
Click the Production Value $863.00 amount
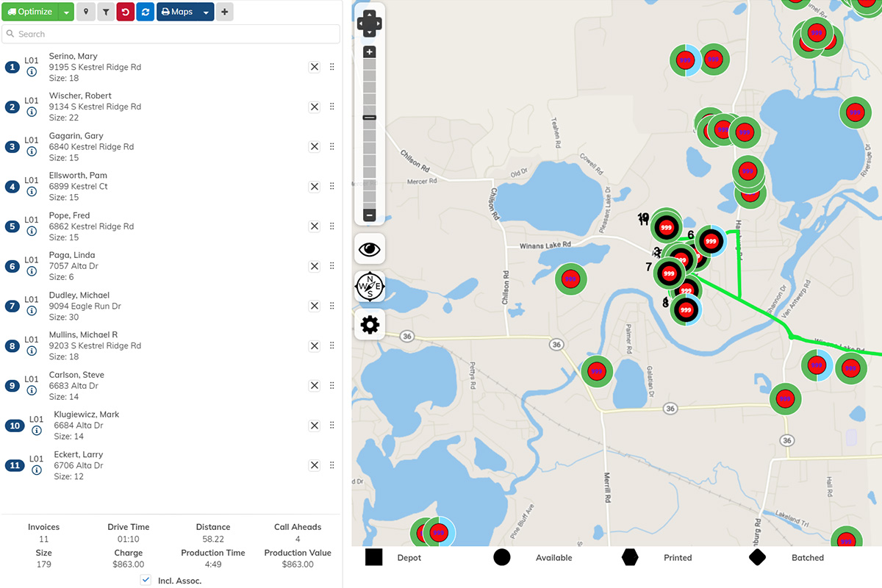[x=298, y=564]
